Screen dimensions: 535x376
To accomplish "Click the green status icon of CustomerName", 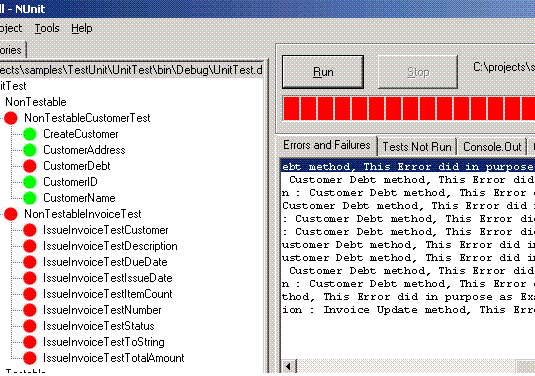I will point(30,198).
